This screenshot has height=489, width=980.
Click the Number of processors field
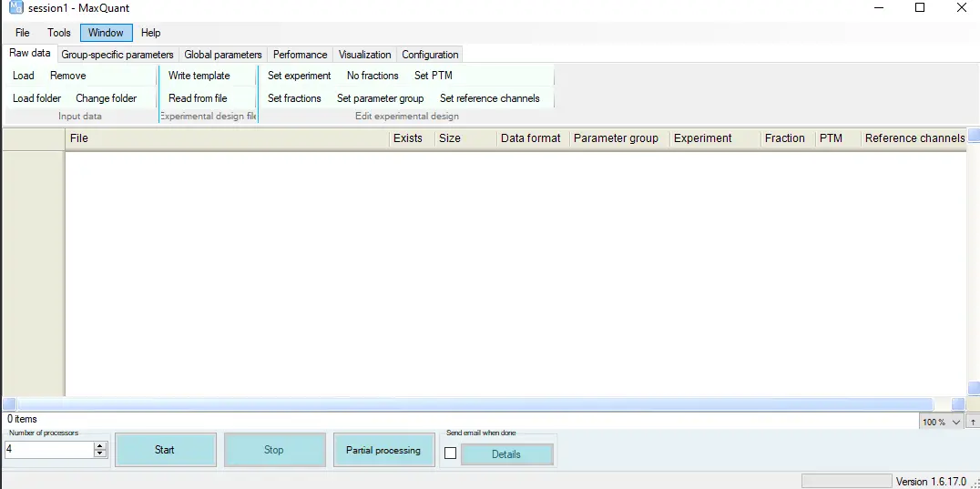pos(49,449)
